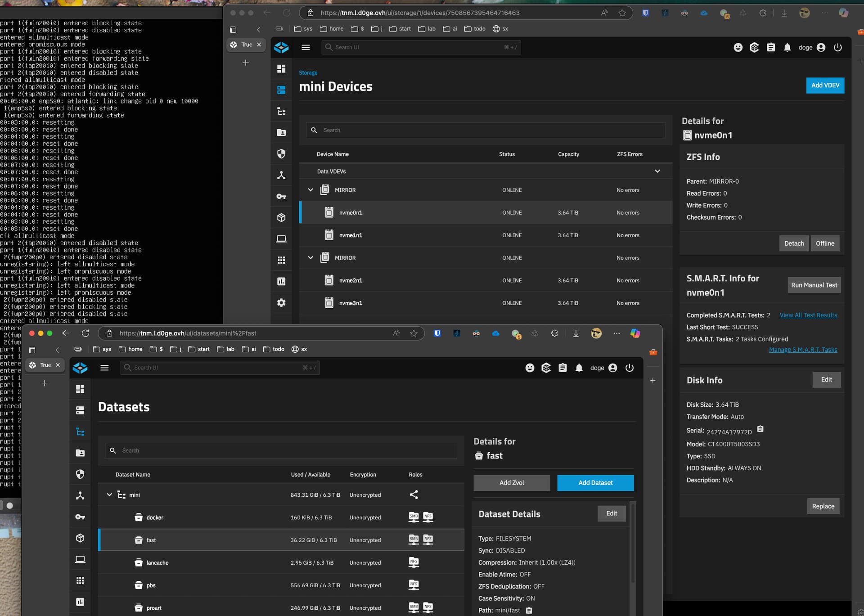This screenshot has width=864, height=616.
Task: Open the System settings gear in the upper sidebar
Action: (x=281, y=303)
